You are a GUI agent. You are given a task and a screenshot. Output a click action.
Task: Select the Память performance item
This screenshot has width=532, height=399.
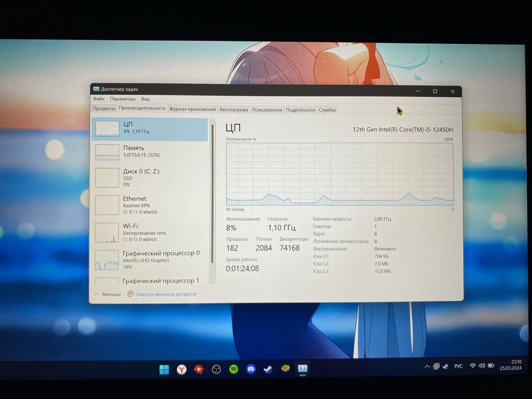(150, 152)
